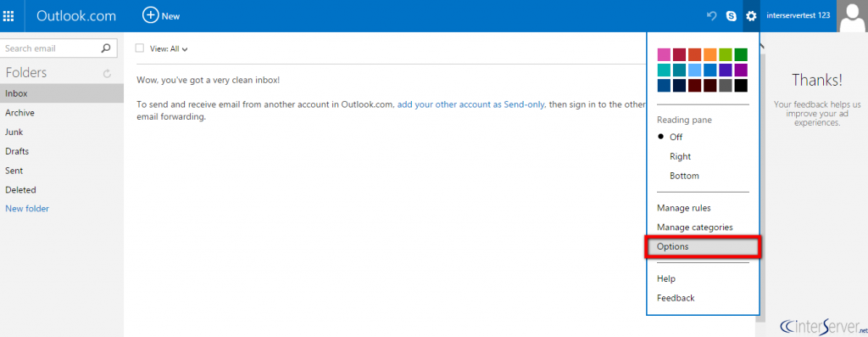Viewport: 868px width, 337px height.
Task: Refresh folders with the circular arrow icon
Action: point(108,73)
